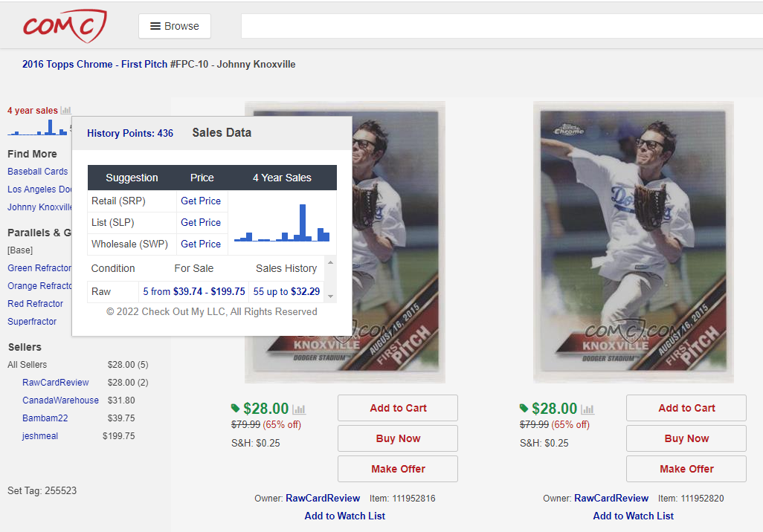Open the Browse menu
763x532 pixels.
(x=175, y=26)
